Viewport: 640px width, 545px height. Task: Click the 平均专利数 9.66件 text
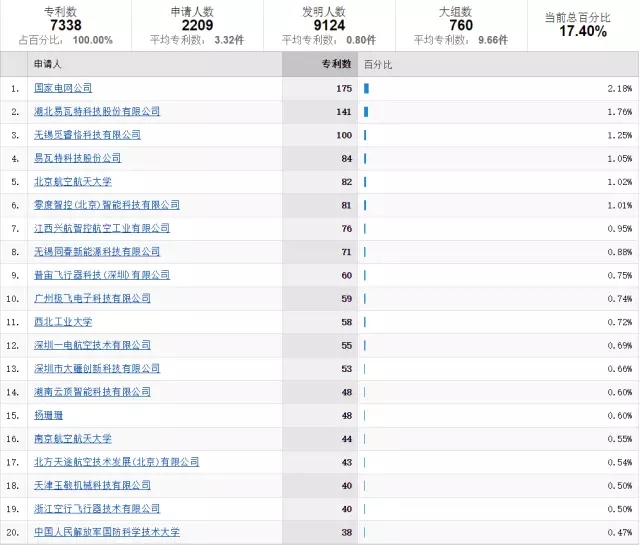[461, 40]
